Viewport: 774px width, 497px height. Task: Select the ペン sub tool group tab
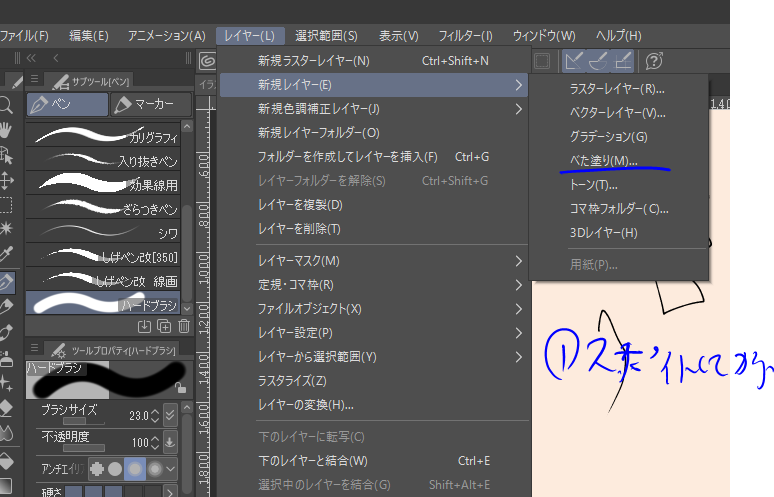pyautogui.click(x=67, y=104)
